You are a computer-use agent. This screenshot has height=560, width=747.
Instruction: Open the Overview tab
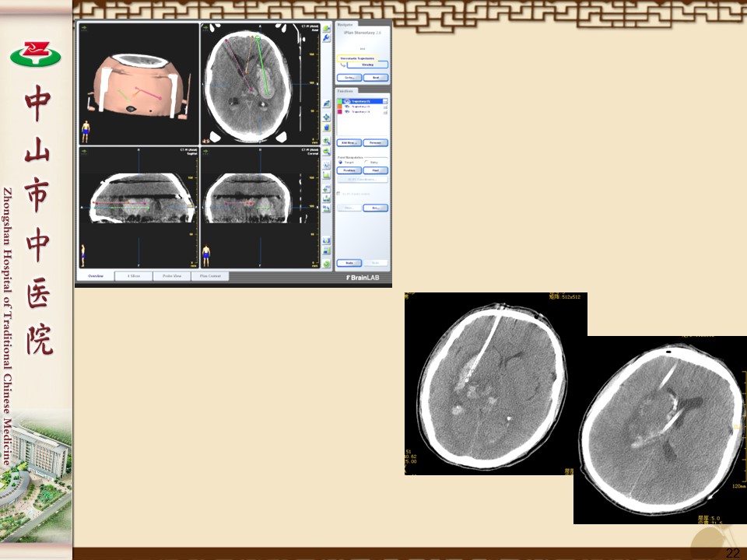(95, 275)
